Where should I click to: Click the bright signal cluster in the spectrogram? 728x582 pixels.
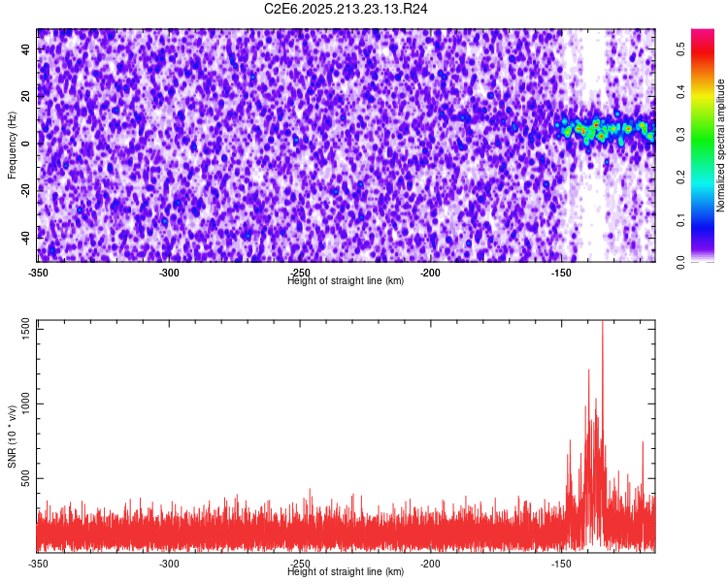606,130
